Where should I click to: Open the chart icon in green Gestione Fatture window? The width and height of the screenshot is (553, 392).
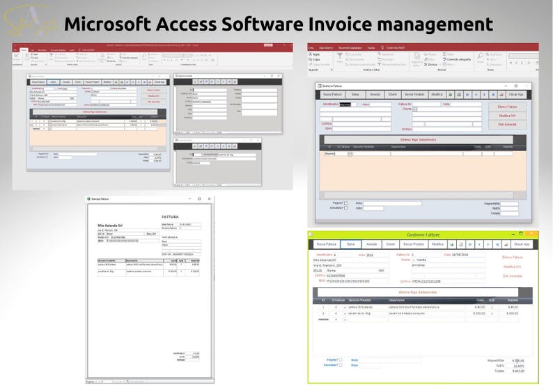(x=506, y=244)
